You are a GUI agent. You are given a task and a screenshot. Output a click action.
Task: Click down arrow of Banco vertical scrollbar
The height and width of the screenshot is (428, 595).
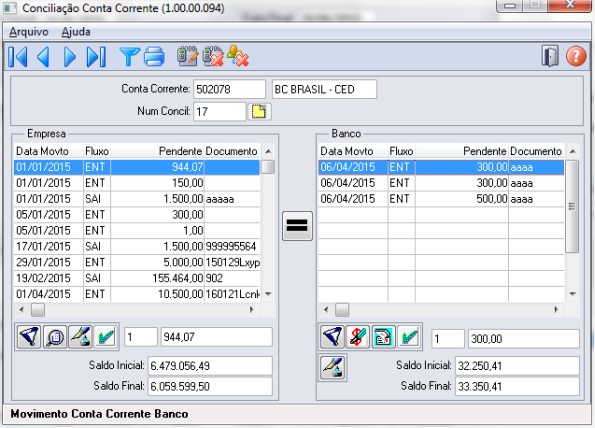pyautogui.click(x=572, y=294)
